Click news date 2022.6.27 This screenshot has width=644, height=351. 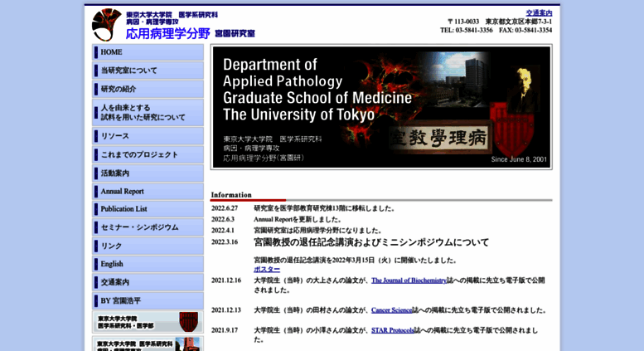pyautogui.click(x=225, y=208)
